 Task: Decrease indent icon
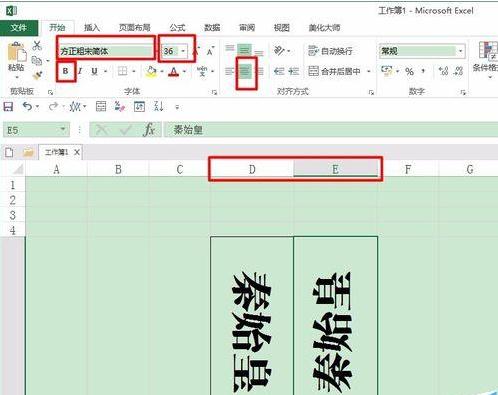coord(279,71)
